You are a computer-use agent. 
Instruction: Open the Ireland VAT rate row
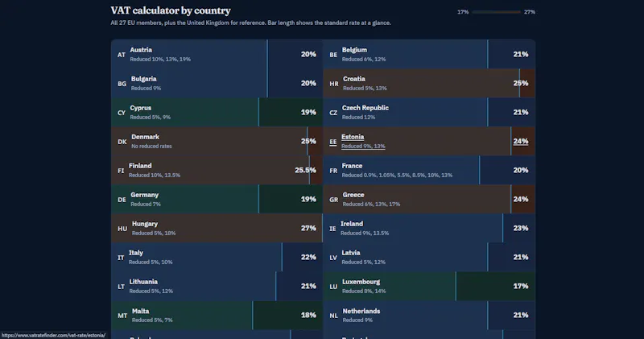pyautogui.click(x=429, y=228)
